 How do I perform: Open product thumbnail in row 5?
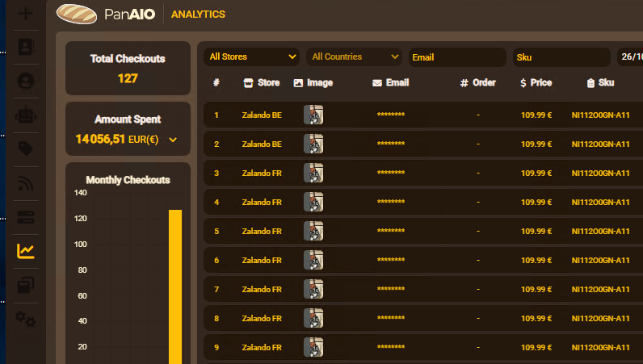coord(313,231)
